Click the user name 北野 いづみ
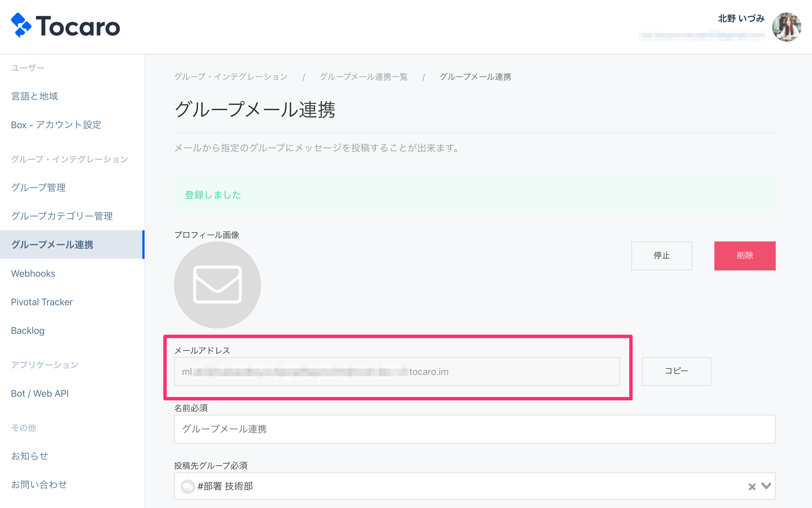 (x=741, y=19)
